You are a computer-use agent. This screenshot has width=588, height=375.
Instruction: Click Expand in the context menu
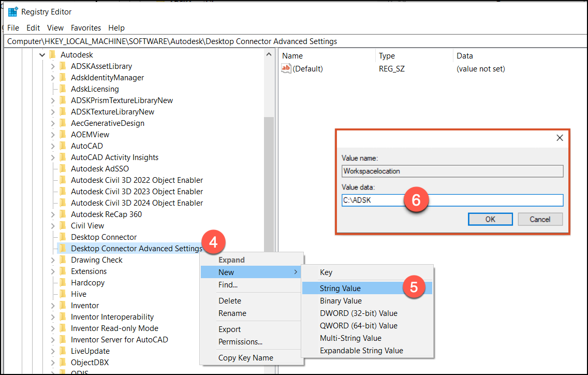pyautogui.click(x=251, y=260)
